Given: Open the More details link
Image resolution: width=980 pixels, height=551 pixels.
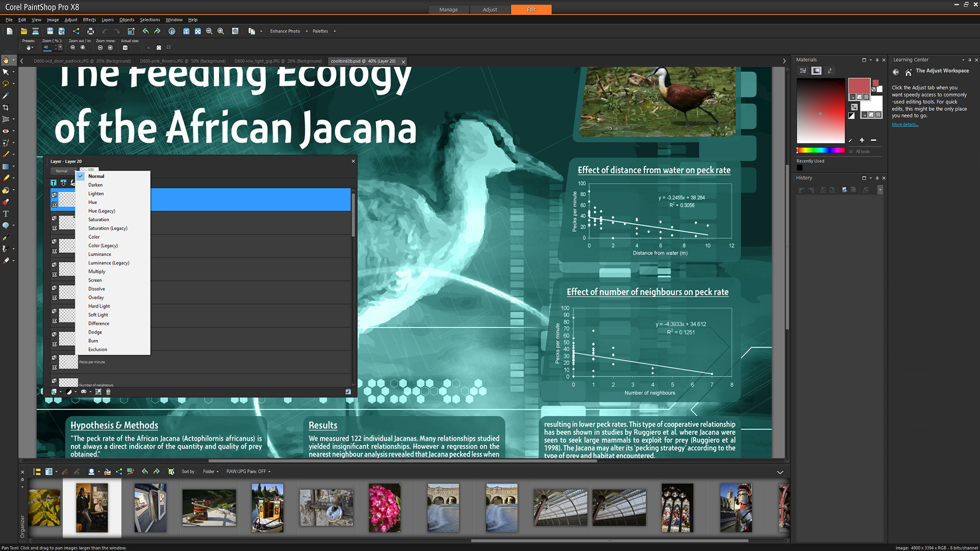Looking at the screenshot, I should (x=904, y=124).
